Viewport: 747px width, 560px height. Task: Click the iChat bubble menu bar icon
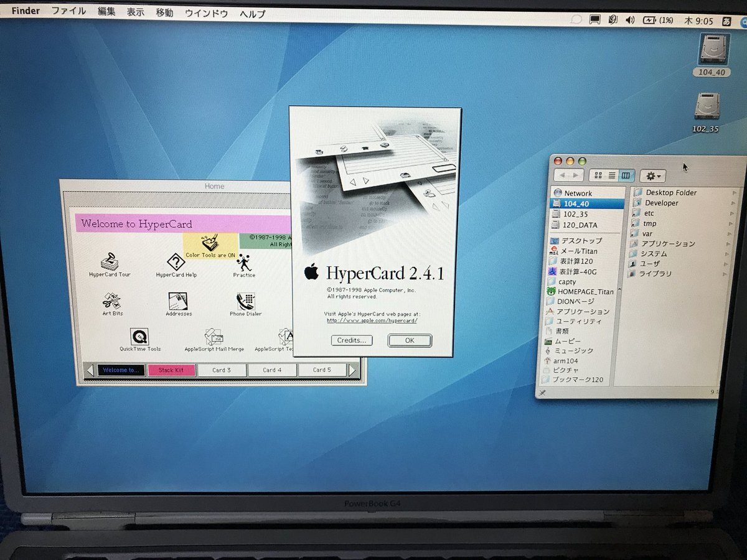pos(576,19)
